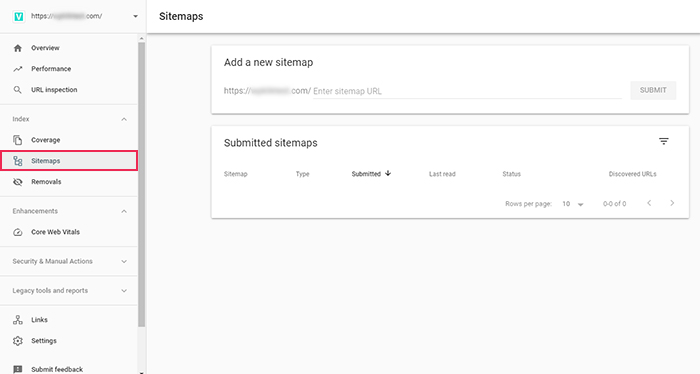Click the property URL text in header
700x374 pixels.
pos(67,16)
